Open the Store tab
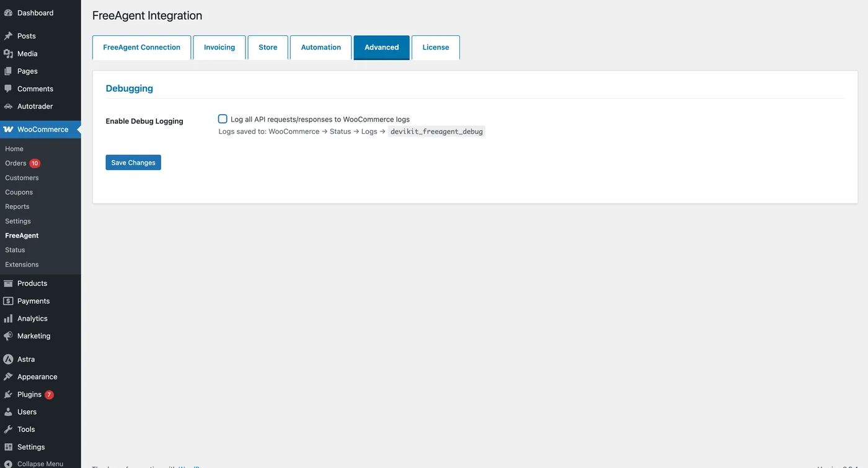 point(268,48)
